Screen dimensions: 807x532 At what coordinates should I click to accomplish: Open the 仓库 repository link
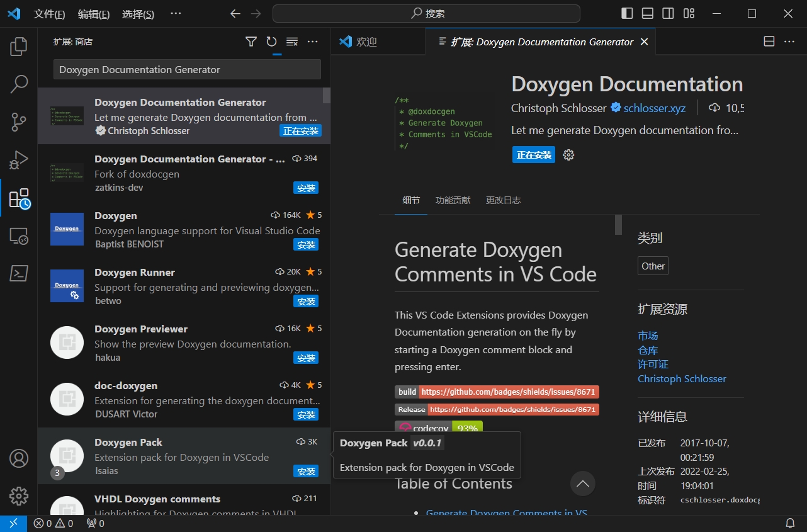[648, 350]
